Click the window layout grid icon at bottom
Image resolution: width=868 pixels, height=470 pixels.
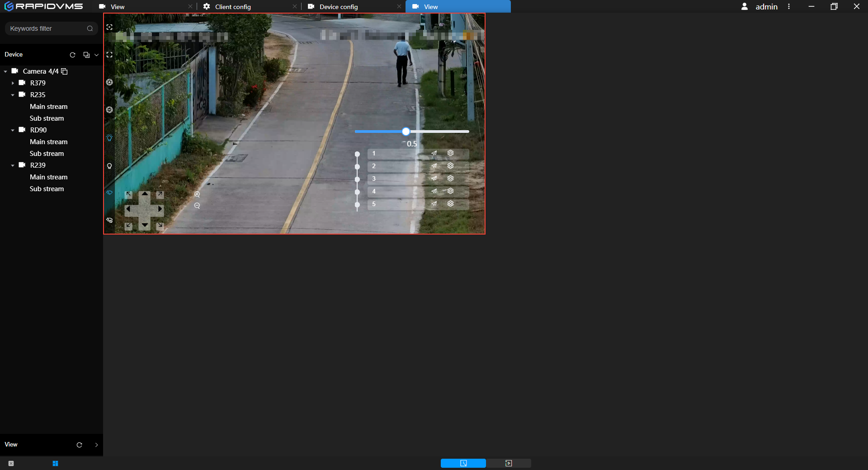(x=55, y=463)
